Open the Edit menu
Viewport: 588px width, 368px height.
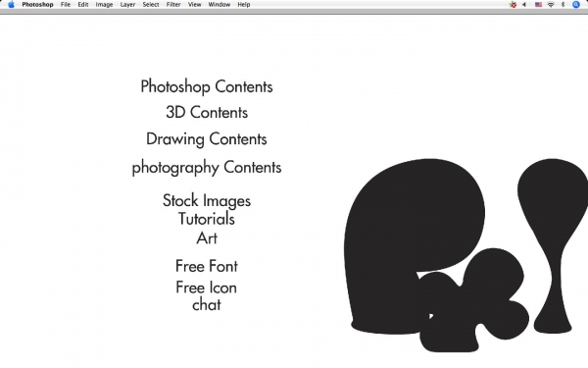point(83,5)
